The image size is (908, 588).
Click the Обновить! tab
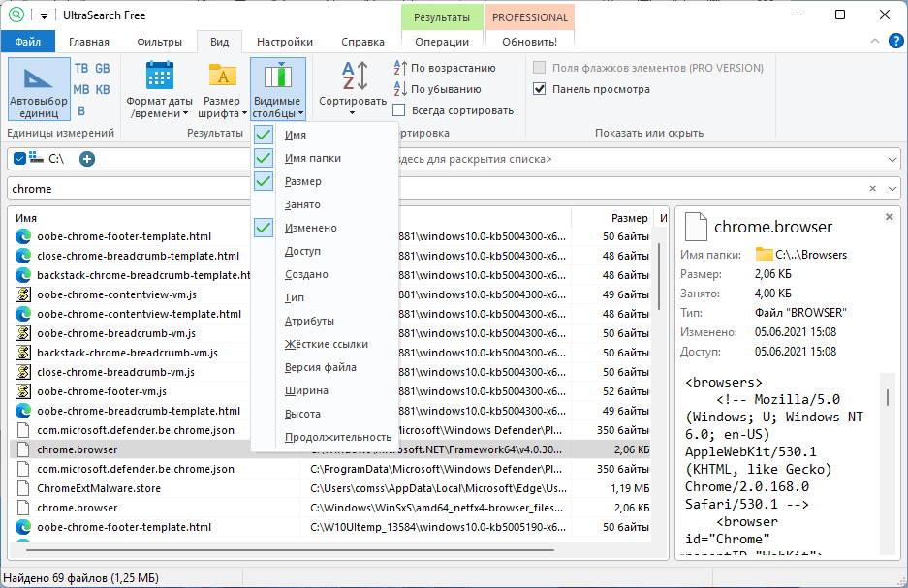pos(530,42)
